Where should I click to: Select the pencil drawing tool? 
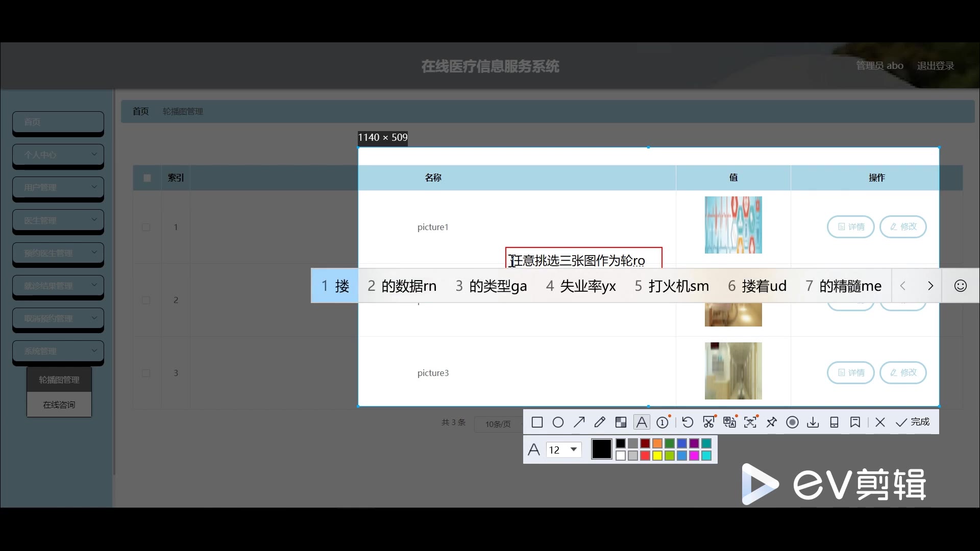pyautogui.click(x=600, y=422)
